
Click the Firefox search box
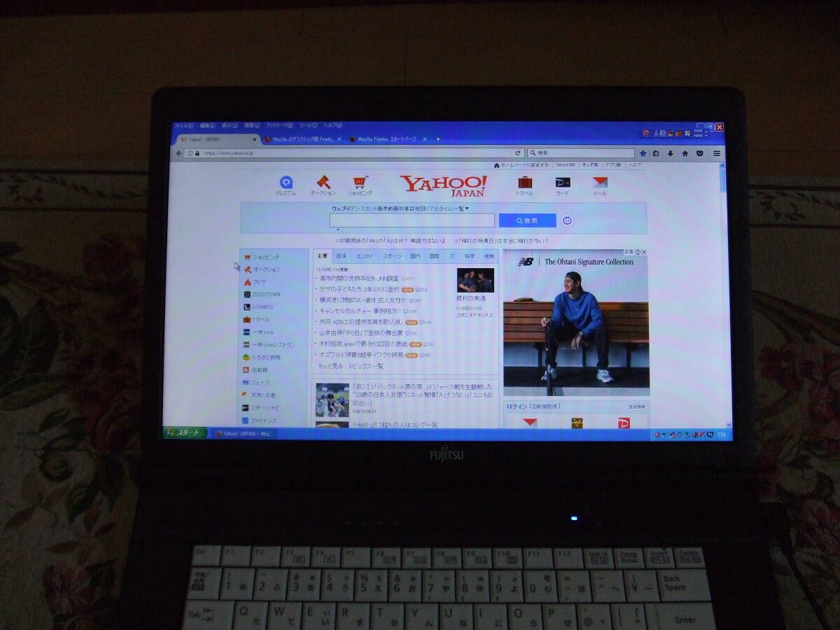click(580, 153)
